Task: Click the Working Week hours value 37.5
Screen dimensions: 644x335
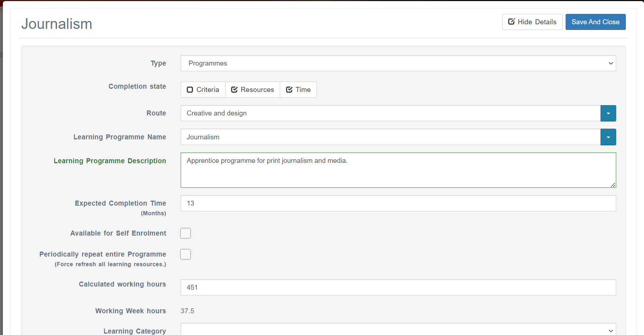Action: coord(187,311)
